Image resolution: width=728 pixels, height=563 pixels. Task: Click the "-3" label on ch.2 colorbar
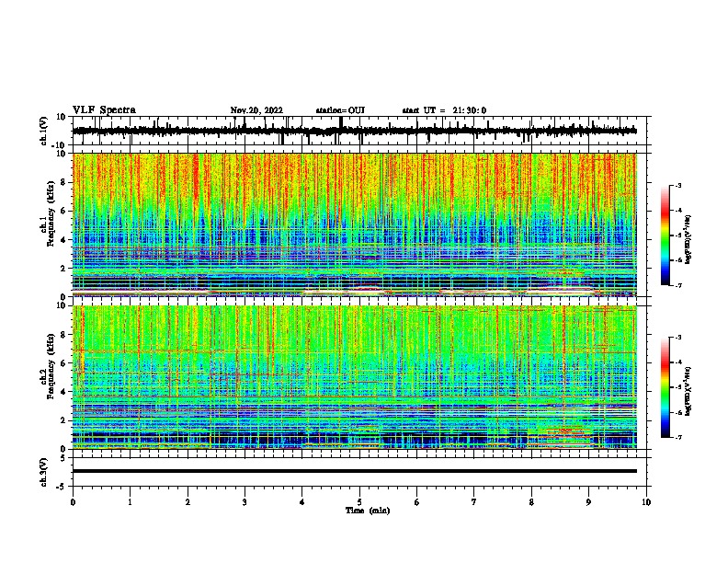click(678, 338)
